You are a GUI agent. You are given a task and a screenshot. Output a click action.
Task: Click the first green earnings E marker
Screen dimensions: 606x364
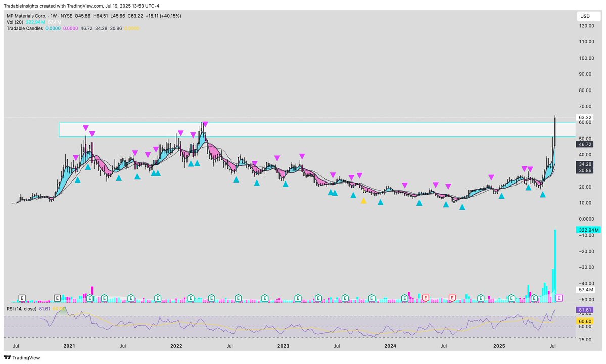[x=90, y=298]
